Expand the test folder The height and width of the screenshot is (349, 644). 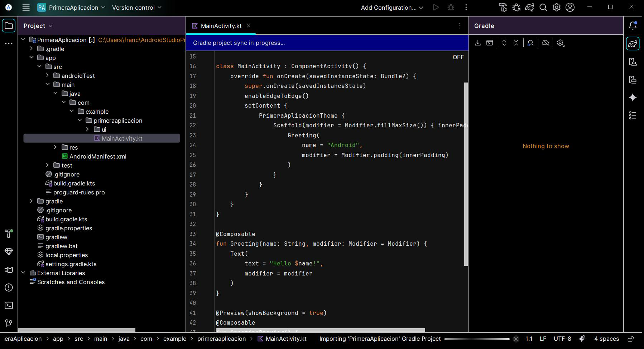point(48,165)
